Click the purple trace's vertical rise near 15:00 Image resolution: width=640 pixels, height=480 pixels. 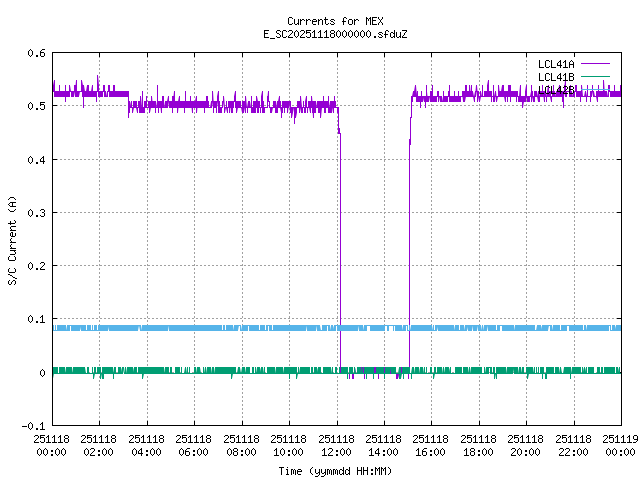click(x=409, y=250)
